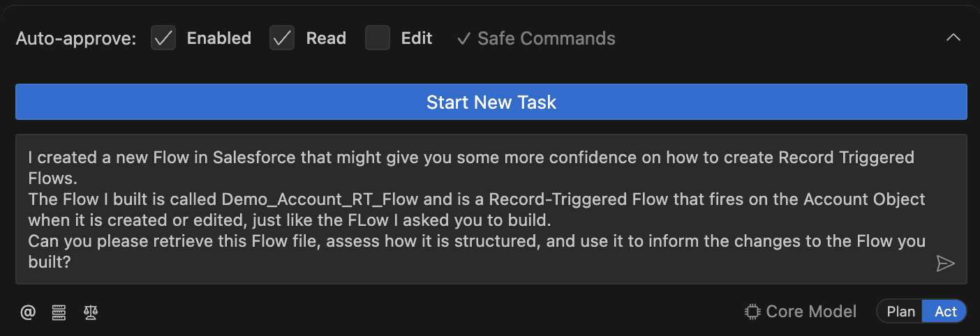
Task: Click the checkmark beside Safe Commands
Action: click(x=463, y=38)
